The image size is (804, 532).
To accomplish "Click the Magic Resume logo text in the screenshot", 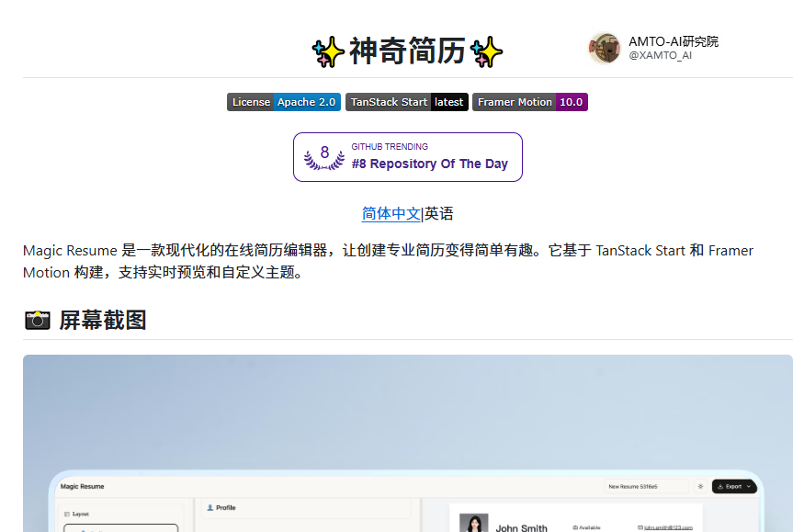I will [x=82, y=486].
